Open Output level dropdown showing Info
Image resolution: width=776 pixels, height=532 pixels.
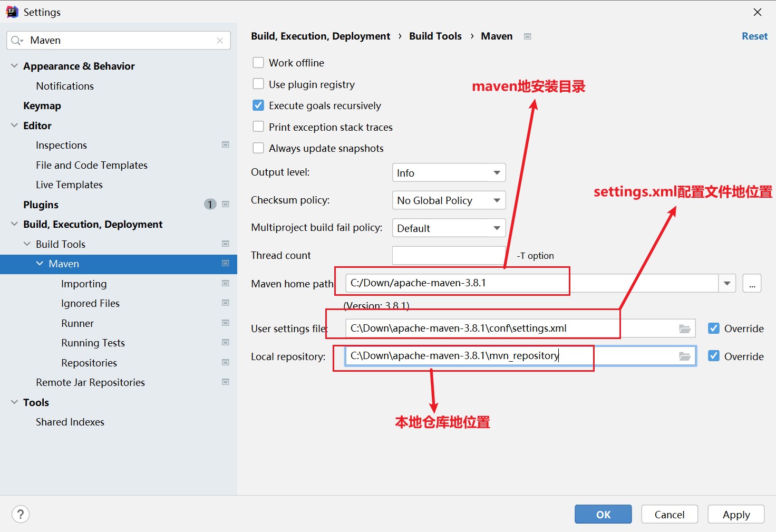click(449, 172)
